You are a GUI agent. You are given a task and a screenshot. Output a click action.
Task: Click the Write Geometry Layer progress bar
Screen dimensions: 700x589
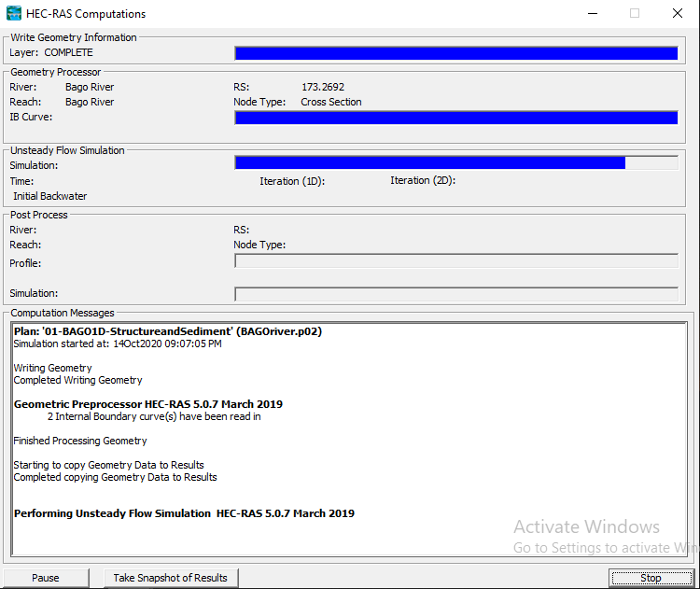pos(456,53)
